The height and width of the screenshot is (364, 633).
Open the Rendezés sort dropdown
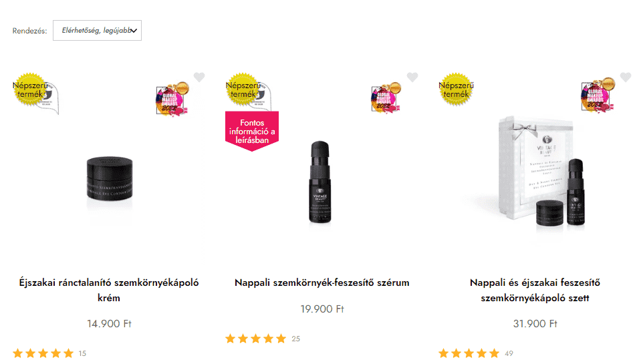[98, 30]
